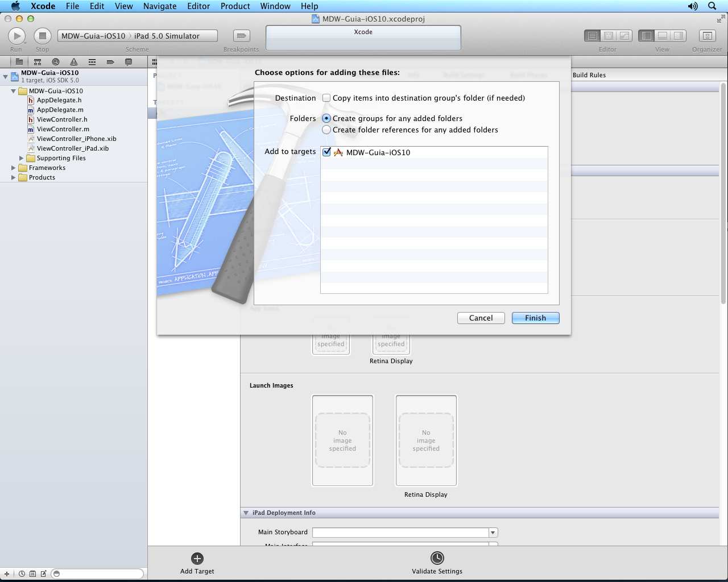Expand the Frameworks group

click(x=13, y=168)
